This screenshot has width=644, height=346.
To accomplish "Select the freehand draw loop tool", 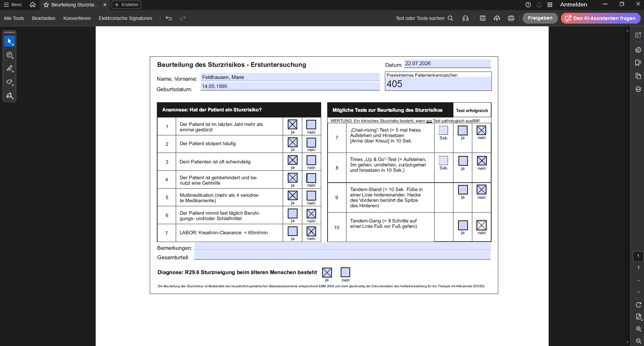I will coord(9,82).
